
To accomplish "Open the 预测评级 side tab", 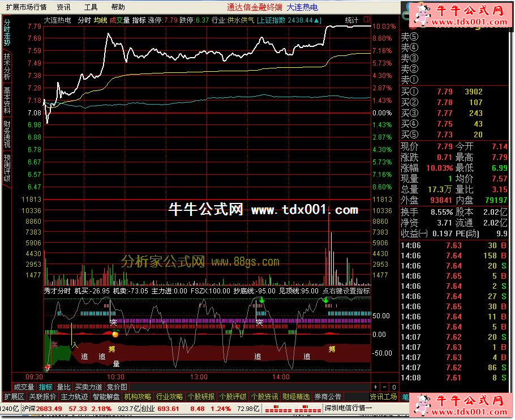I will (7, 168).
